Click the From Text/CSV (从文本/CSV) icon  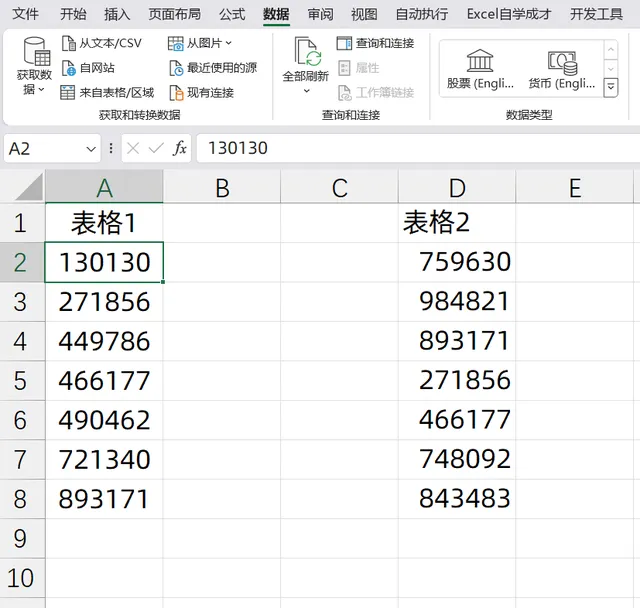pyautogui.click(x=69, y=43)
